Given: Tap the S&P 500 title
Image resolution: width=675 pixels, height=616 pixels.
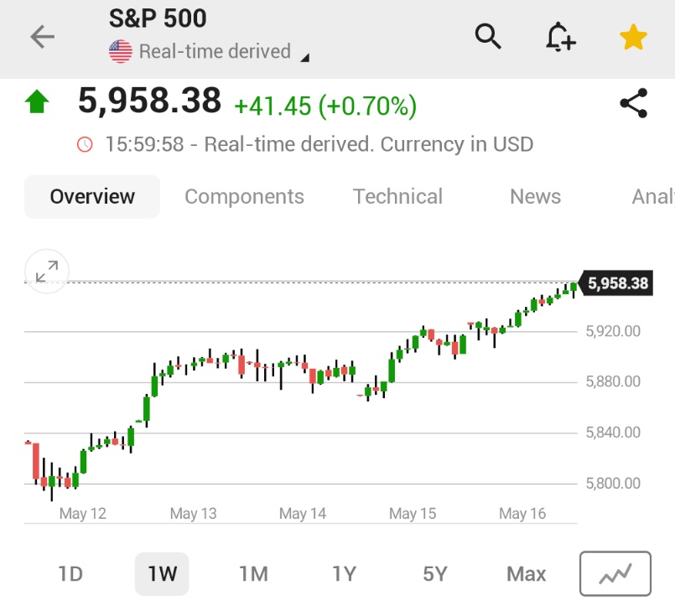Looking at the screenshot, I should [158, 18].
